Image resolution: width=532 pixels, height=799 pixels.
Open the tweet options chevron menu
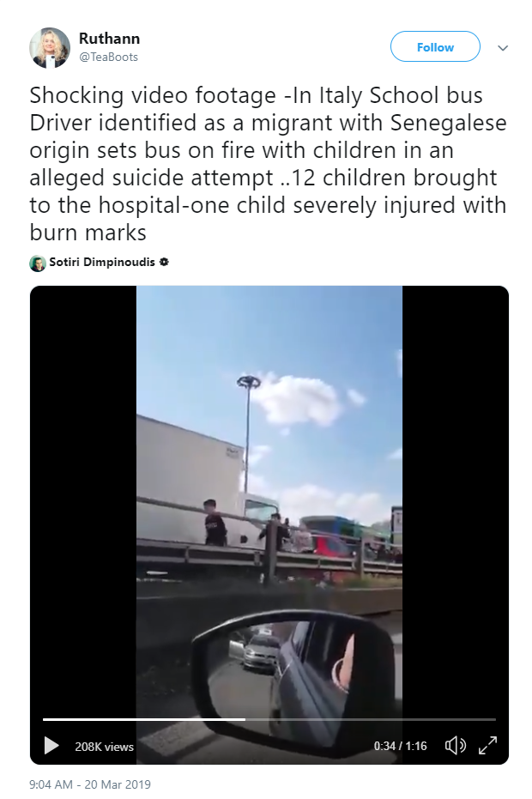(x=503, y=48)
